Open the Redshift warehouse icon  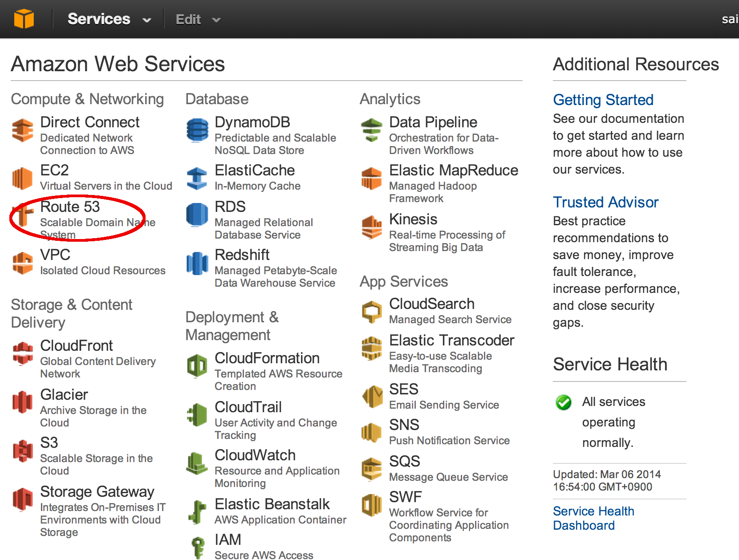[197, 263]
